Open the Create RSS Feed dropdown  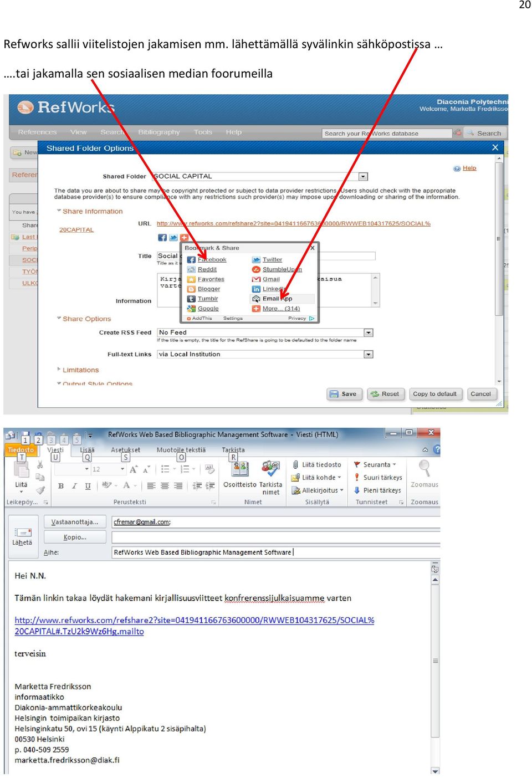pos(369,332)
